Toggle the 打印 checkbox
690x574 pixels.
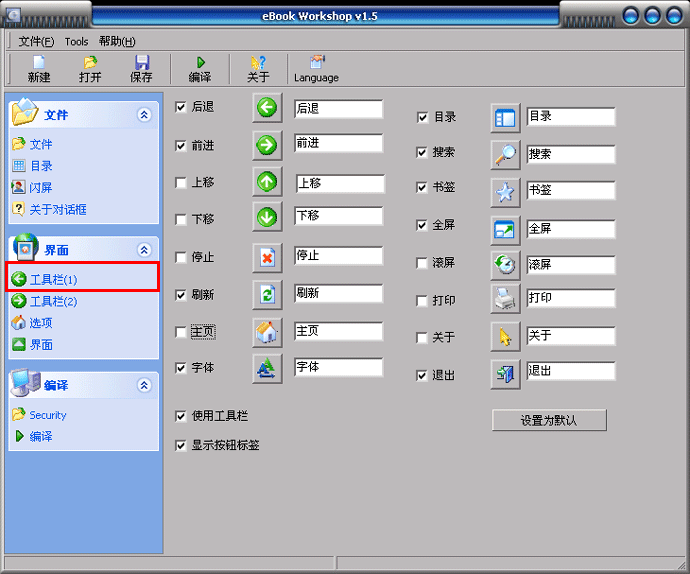(422, 301)
